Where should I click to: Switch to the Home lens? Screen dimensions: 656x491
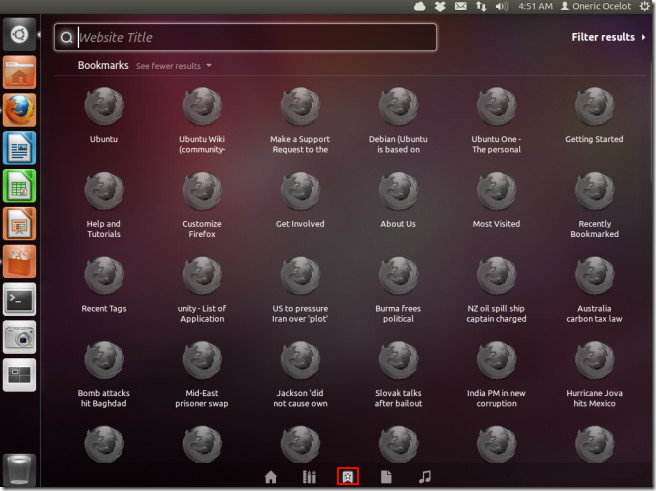271,477
